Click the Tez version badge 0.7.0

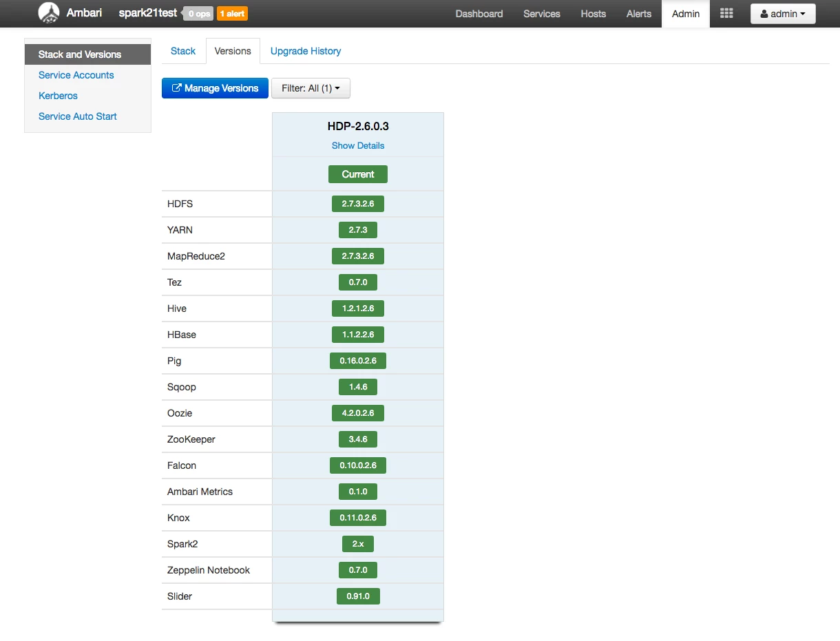click(358, 282)
